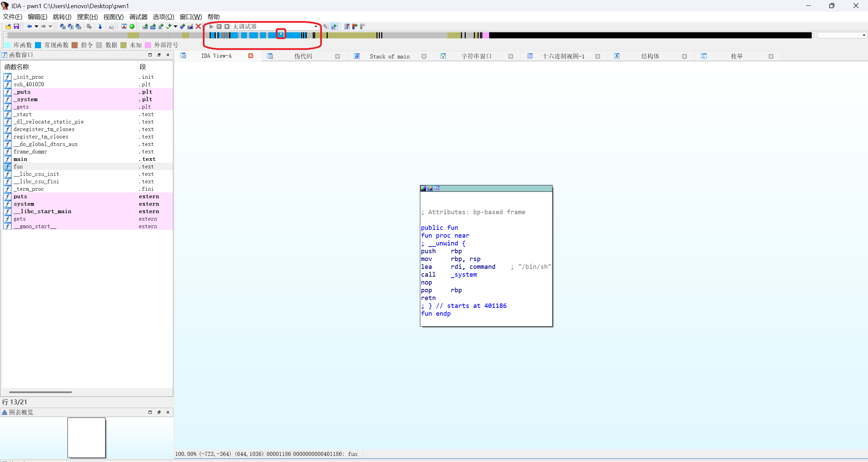This screenshot has width=868, height=462.
Task: Click the functions list horizontal scrollbar
Action: (x=41, y=392)
